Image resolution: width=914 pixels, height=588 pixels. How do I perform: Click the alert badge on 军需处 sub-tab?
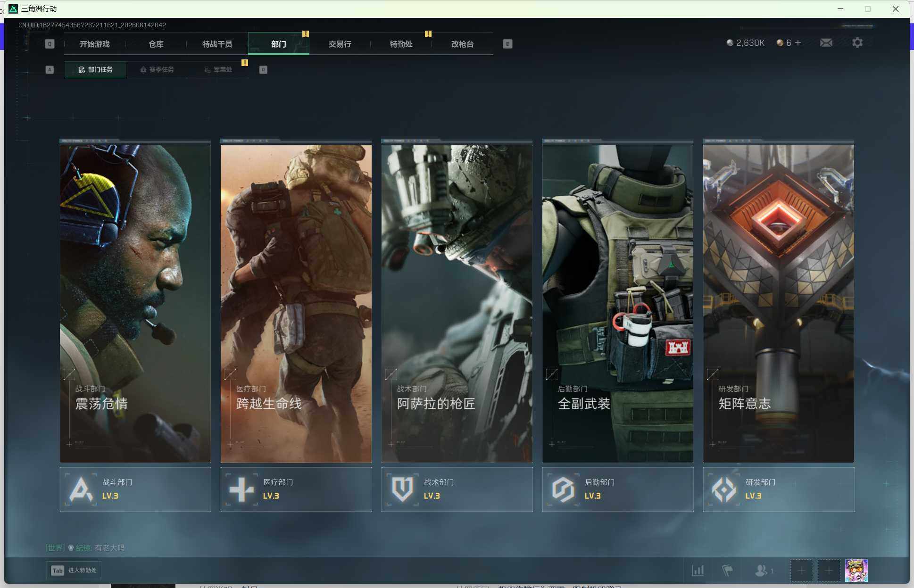245,62
